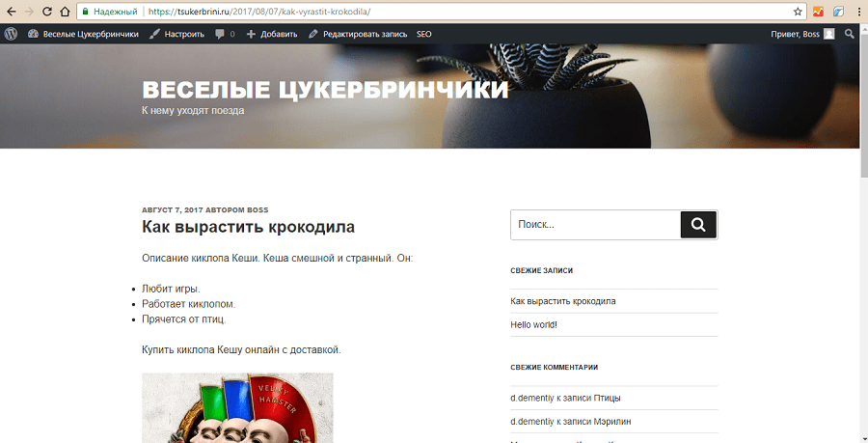Open the comments bubble in admin bar
The image size is (868, 443).
(x=225, y=34)
